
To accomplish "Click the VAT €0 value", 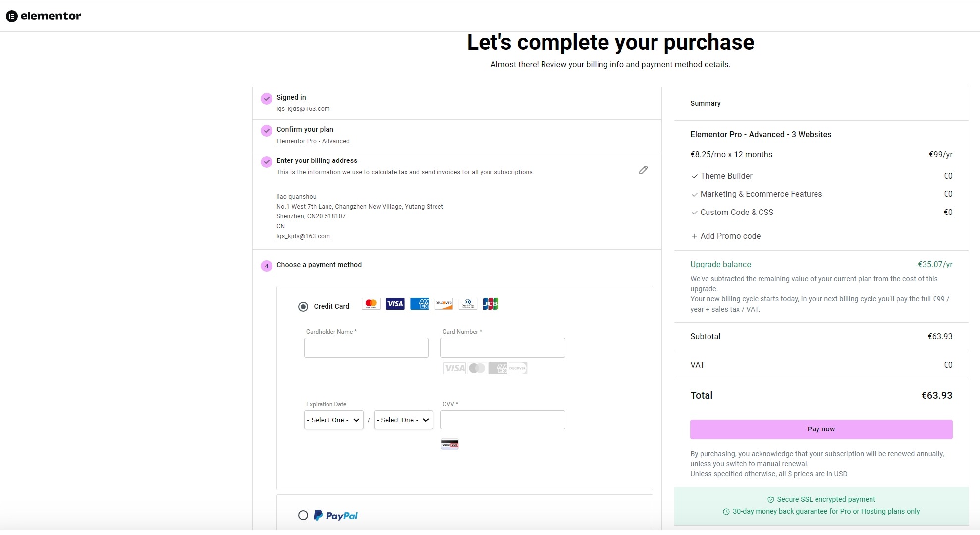I will click(948, 365).
